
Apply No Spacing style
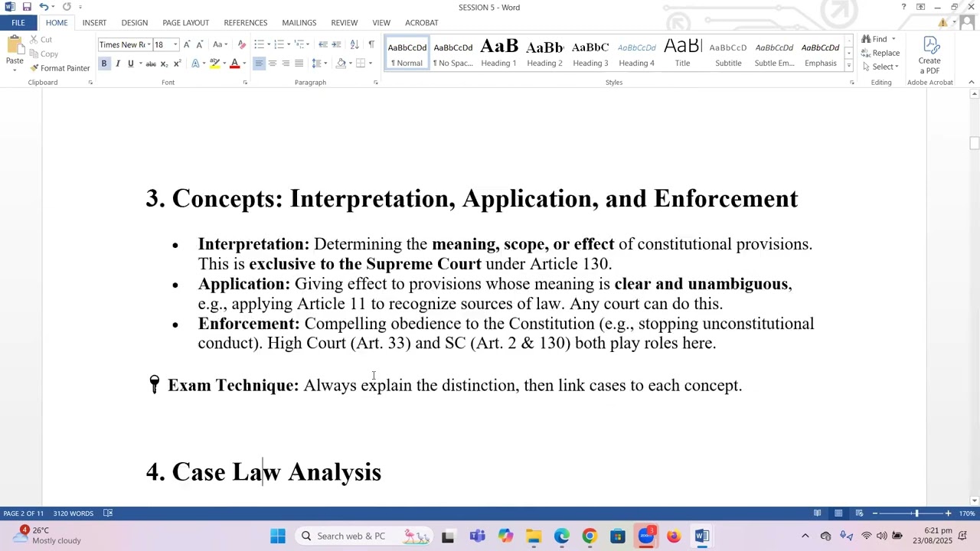(x=452, y=53)
